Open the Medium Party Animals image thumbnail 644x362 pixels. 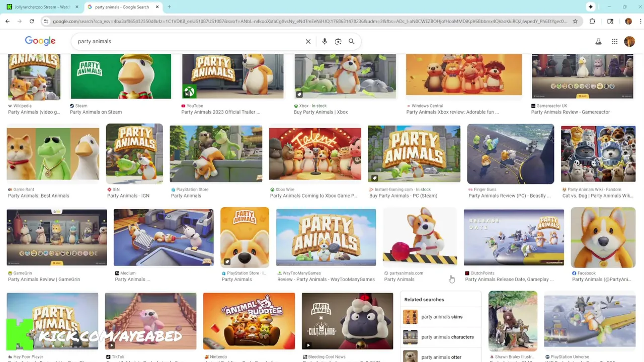[164, 237]
